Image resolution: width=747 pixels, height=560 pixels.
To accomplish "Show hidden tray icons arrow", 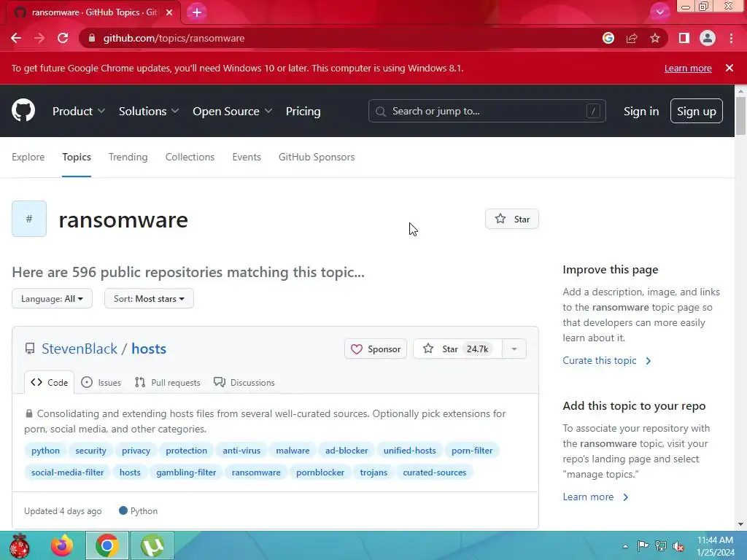I will coord(625,546).
